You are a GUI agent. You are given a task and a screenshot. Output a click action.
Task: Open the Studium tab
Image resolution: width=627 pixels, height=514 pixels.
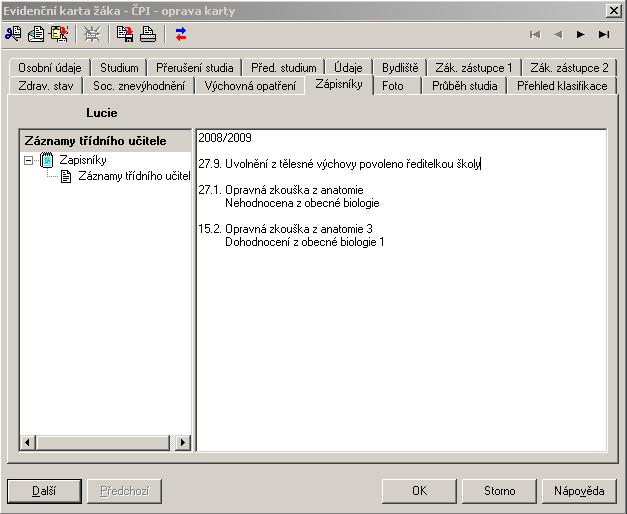(x=119, y=68)
